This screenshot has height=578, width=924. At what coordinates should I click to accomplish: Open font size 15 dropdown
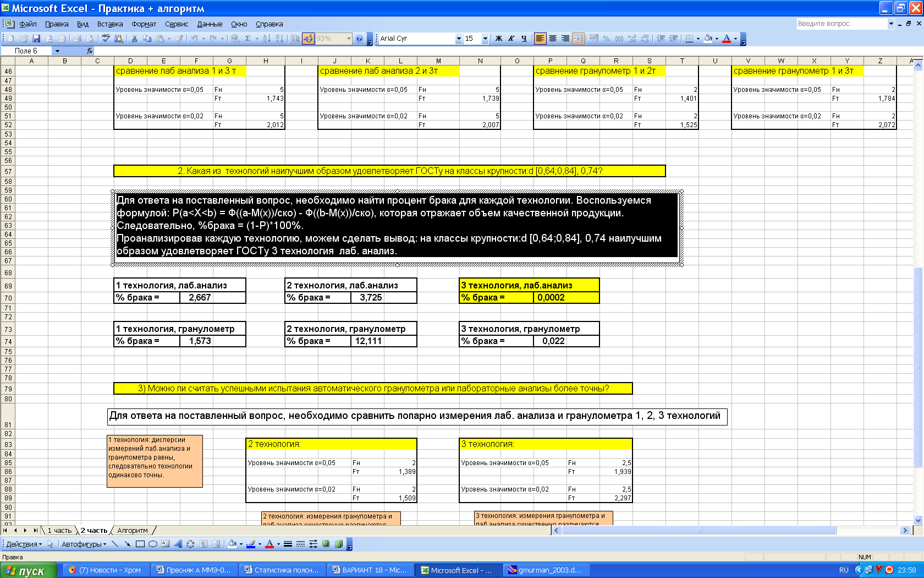click(x=485, y=39)
